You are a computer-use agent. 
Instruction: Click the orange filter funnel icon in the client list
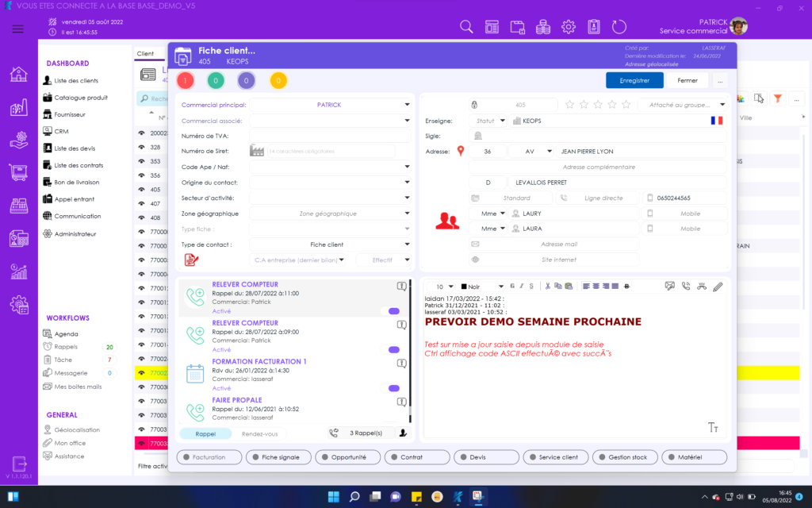[x=777, y=98]
